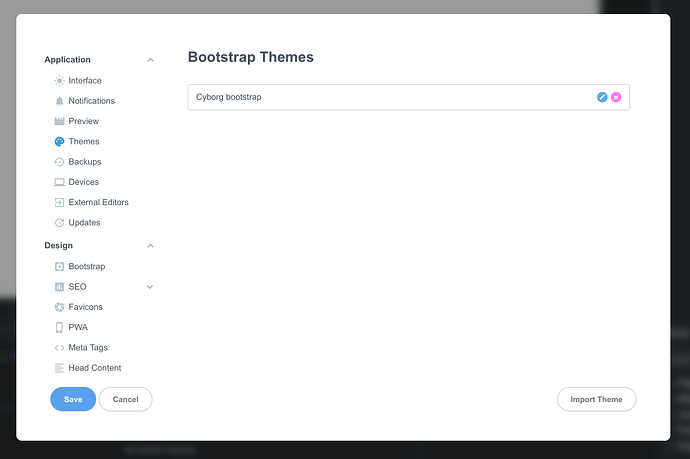Open the Interface settings page
The image size is (690, 459).
coord(85,81)
